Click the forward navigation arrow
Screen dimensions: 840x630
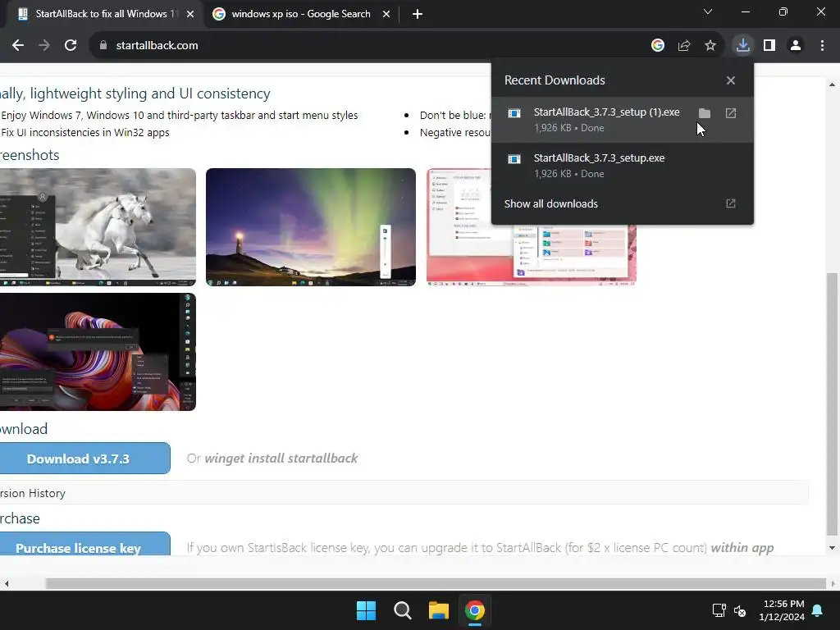click(x=44, y=46)
